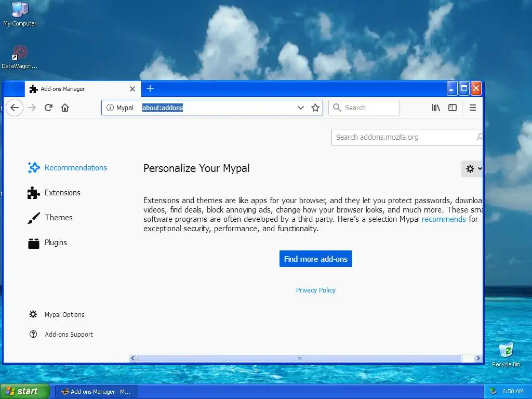Click the Mypal Options gear icon
The image size is (532, 399).
tap(33, 314)
